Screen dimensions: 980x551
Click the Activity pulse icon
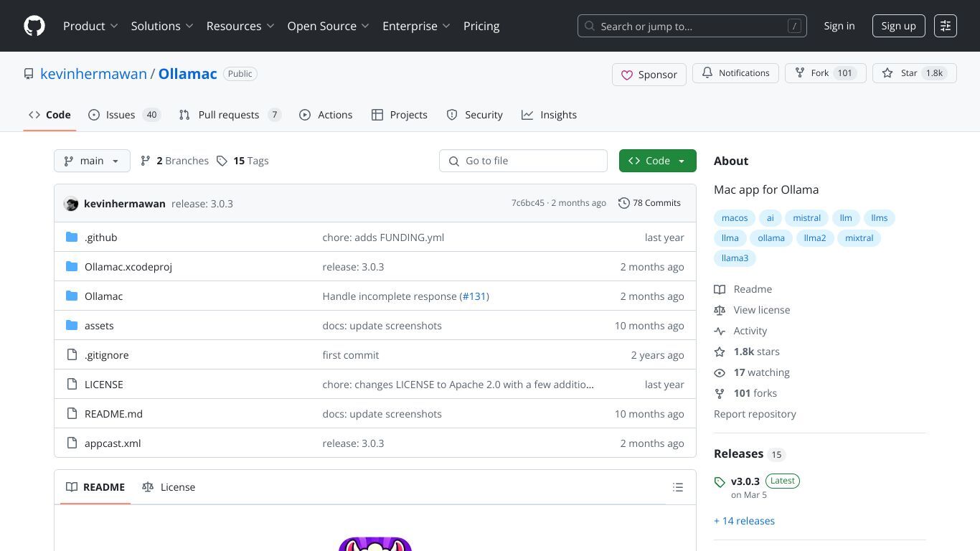point(720,331)
